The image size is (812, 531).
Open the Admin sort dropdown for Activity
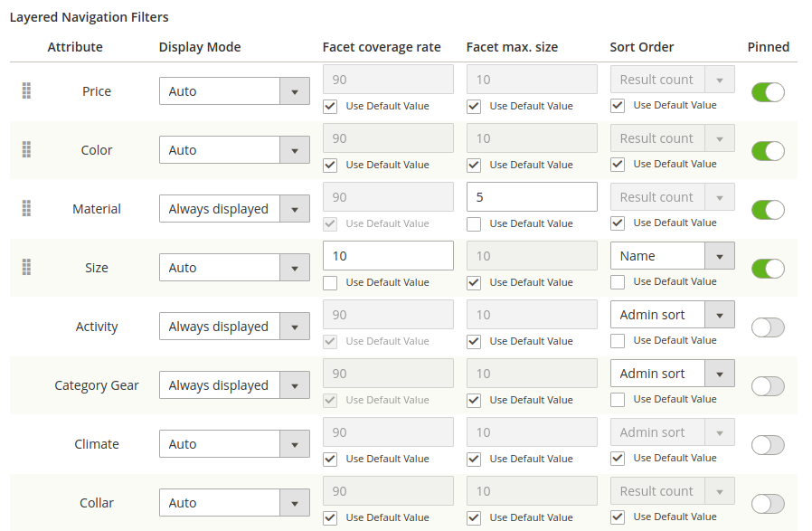[672, 315]
